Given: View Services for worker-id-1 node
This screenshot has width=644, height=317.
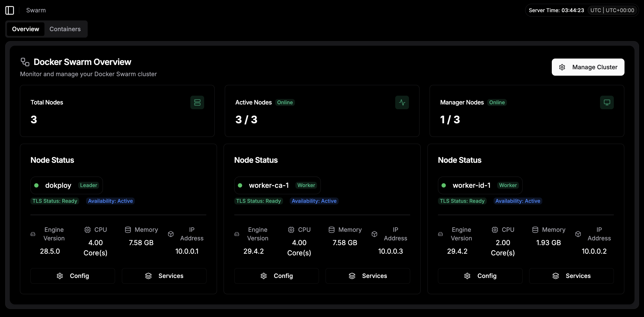Looking at the screenshot, I should coord(572,276).
